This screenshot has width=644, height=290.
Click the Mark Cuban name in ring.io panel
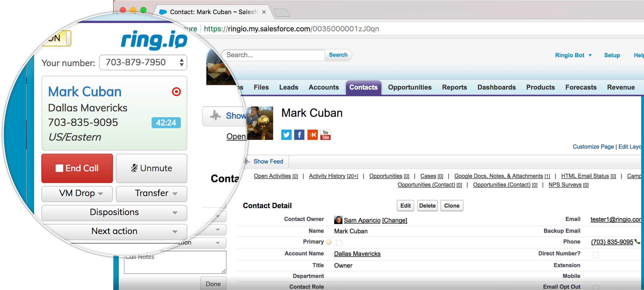coord(85,92)
